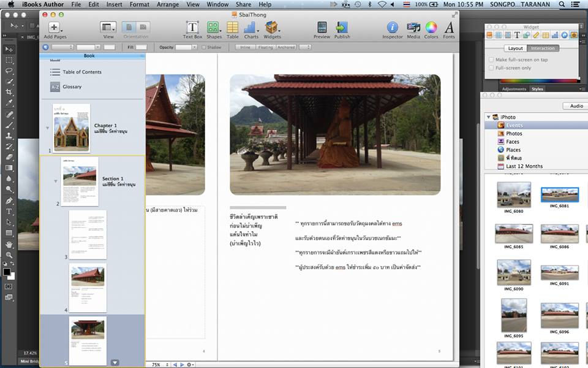Open the Inspector panel
This screenshot has height=368, width=588.
click(392, 27)
